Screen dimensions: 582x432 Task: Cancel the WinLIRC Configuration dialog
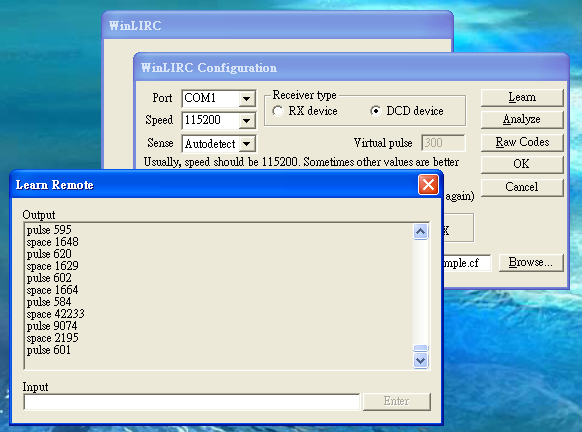point(522,187)
